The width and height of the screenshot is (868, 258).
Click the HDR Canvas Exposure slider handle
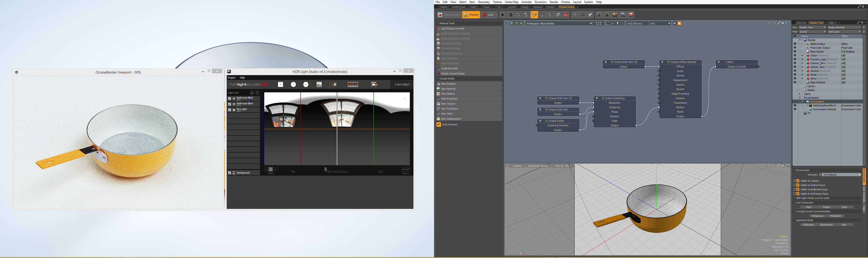coord(325,169)
